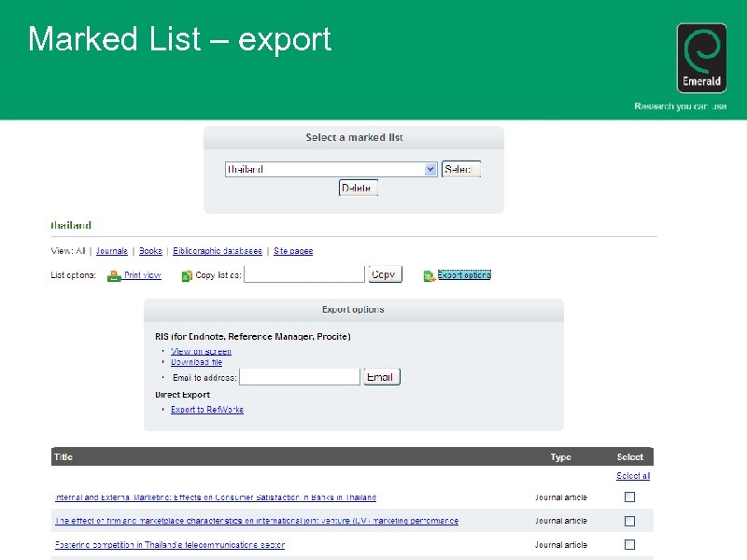
Task: Switch to the Books view filter
Action: [x=150, y=250]
